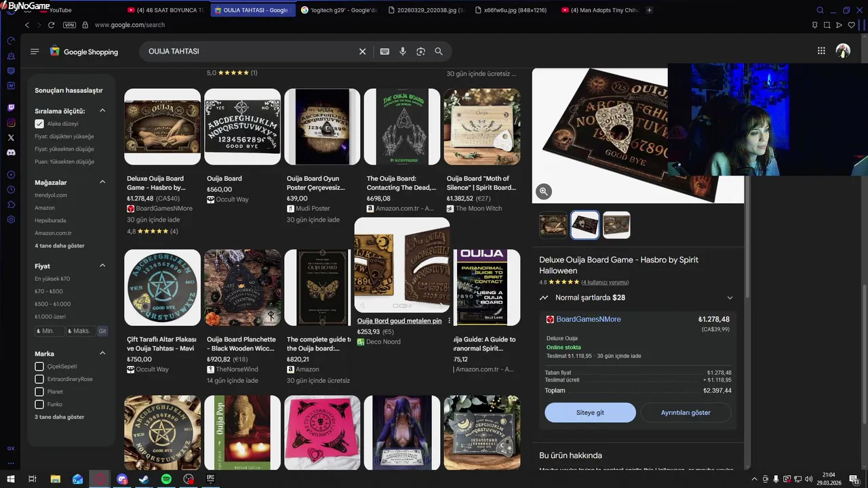The height and width of the screenshot is (488, 868).
Task: Click the Ayrıntıları göster button
Action: (x=686, y=413)
